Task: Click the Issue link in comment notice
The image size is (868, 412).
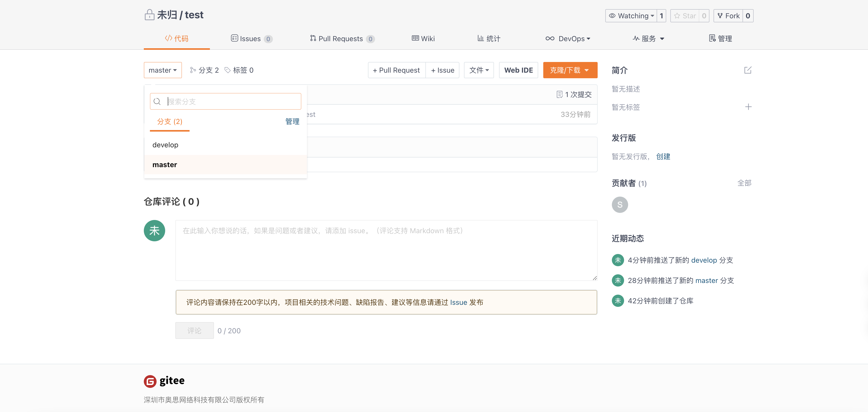Action: pyautogui.click(x=459, y=302)
